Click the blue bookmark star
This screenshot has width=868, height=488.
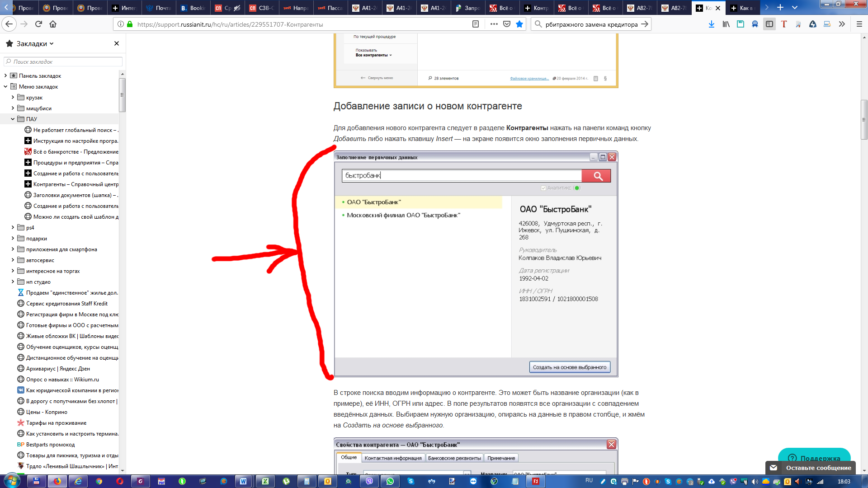point(519,24)
